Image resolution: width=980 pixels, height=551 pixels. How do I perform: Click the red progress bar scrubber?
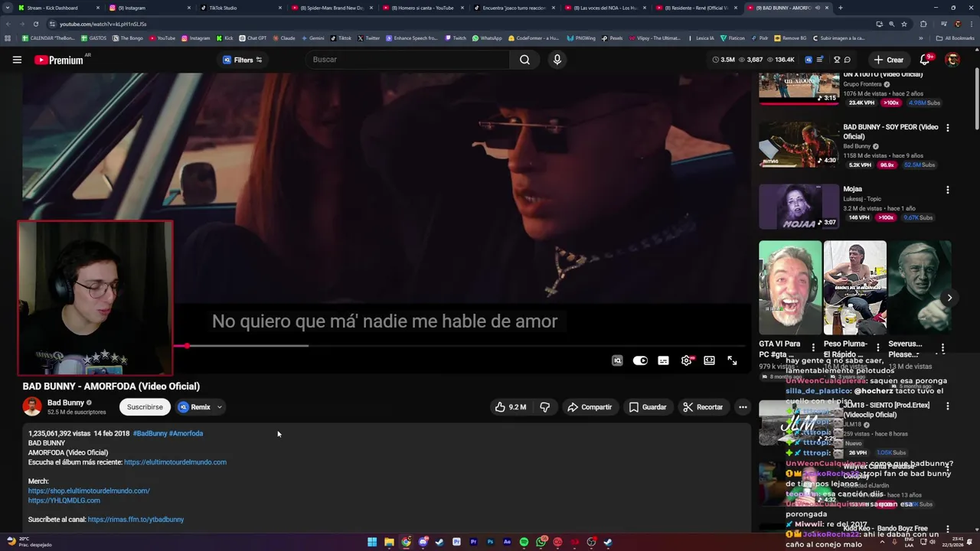tap(186, 346)
